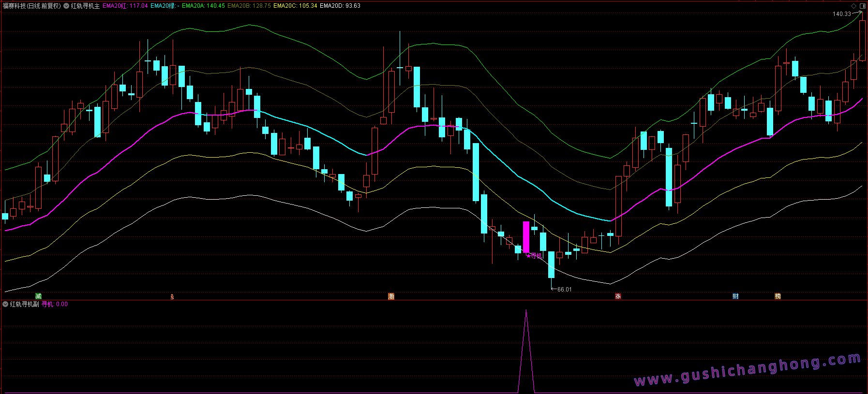Click the 140.33 high price label
Image resolution: width=868 pixels, height=394 pixels.
coord(841,14)
